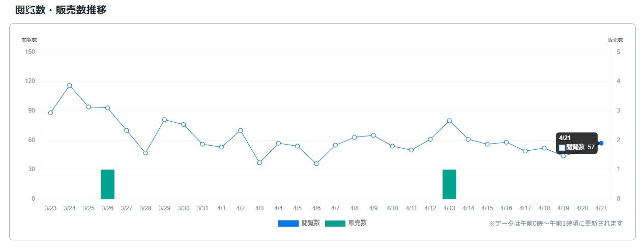Viewport: 644px width, 248px height.
Task: Select the 4/9 data point marker
Action: point(373,135)
